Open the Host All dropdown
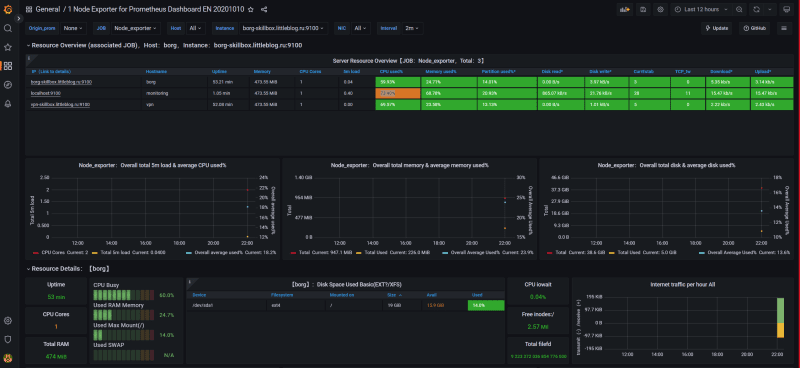Image resolution: width=800 pixels, height=368 pixels. point(195,29)
